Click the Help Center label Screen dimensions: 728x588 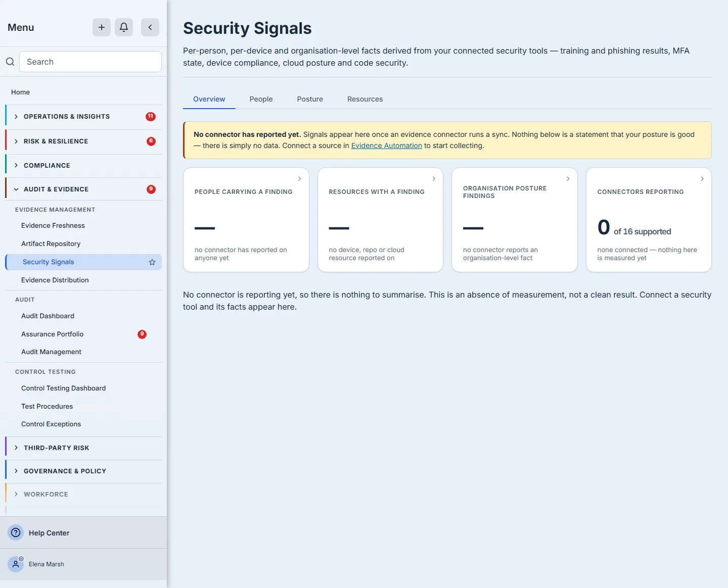coord(49,533)
